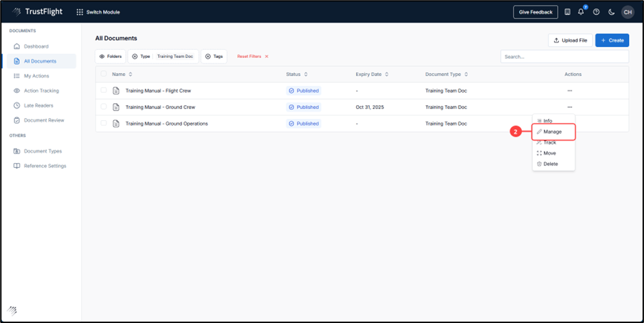Click the Reset Filters link
The image size is (644, 323).
coord(252,57)
